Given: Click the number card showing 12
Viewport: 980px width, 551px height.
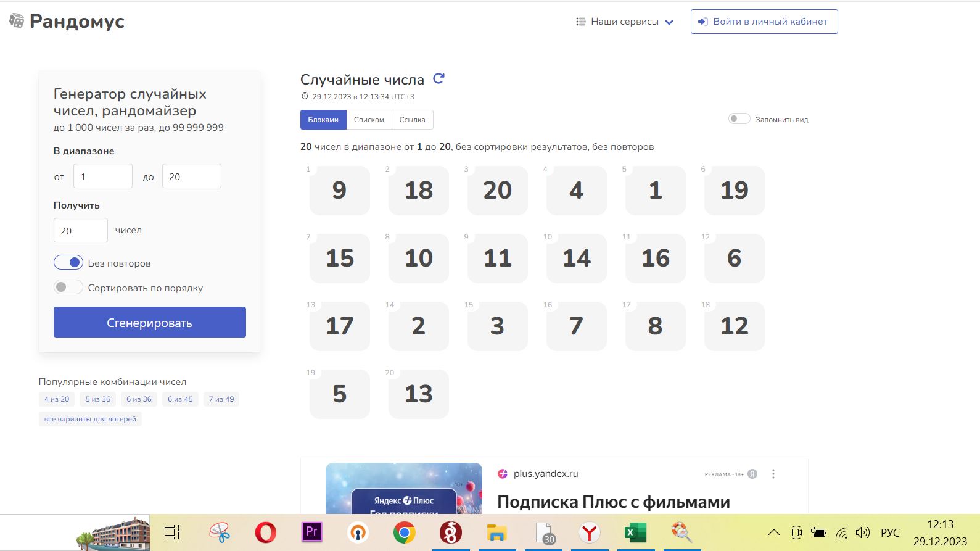Looking at the screenshot, I should coord(735,326).
